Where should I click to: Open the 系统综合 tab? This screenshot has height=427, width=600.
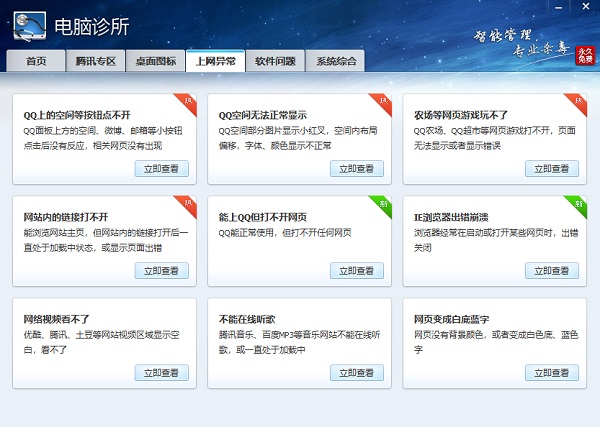335,61
